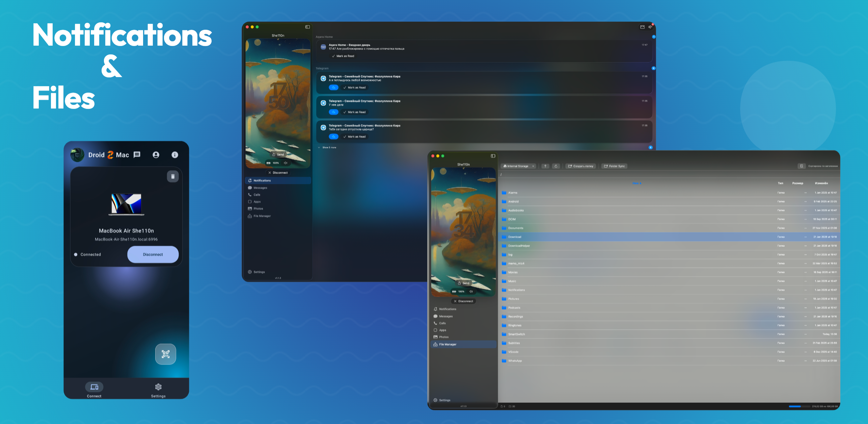Screen dimensions: 868x424
Task: Open File Manager in the notifications window sidebar
Action: click(x=278, y=216)
